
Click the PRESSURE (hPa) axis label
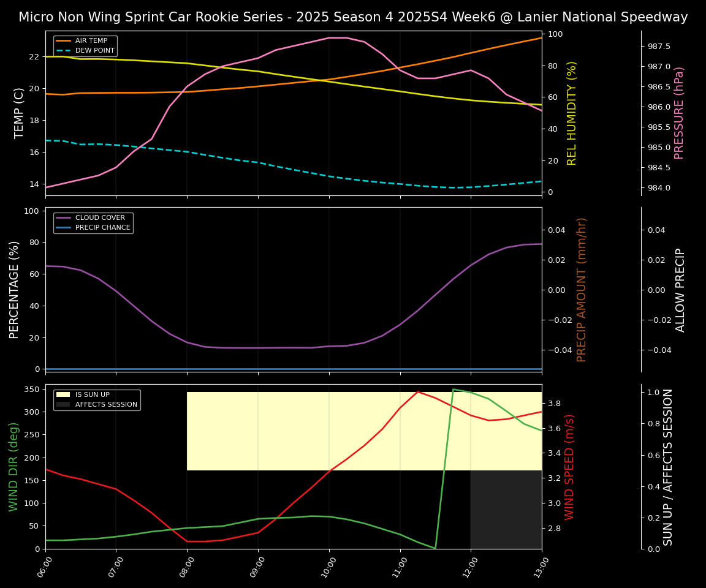[679, 113]
